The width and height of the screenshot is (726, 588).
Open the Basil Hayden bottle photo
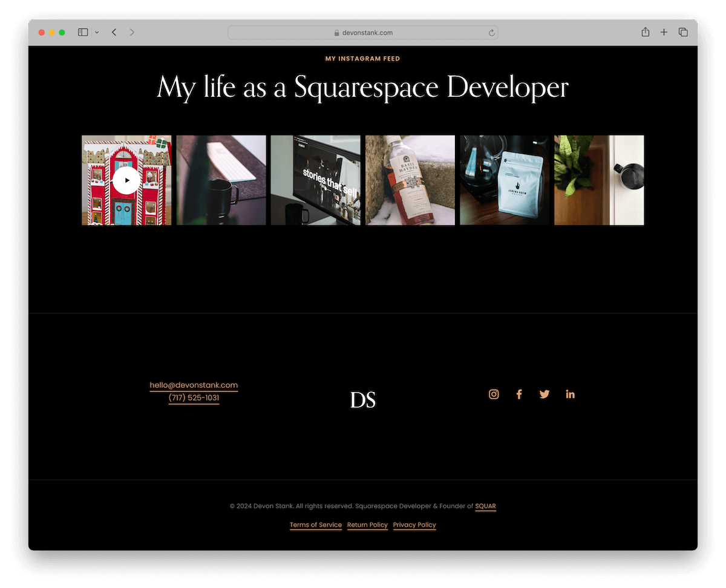pyautogui.click(x=410, y=180)
